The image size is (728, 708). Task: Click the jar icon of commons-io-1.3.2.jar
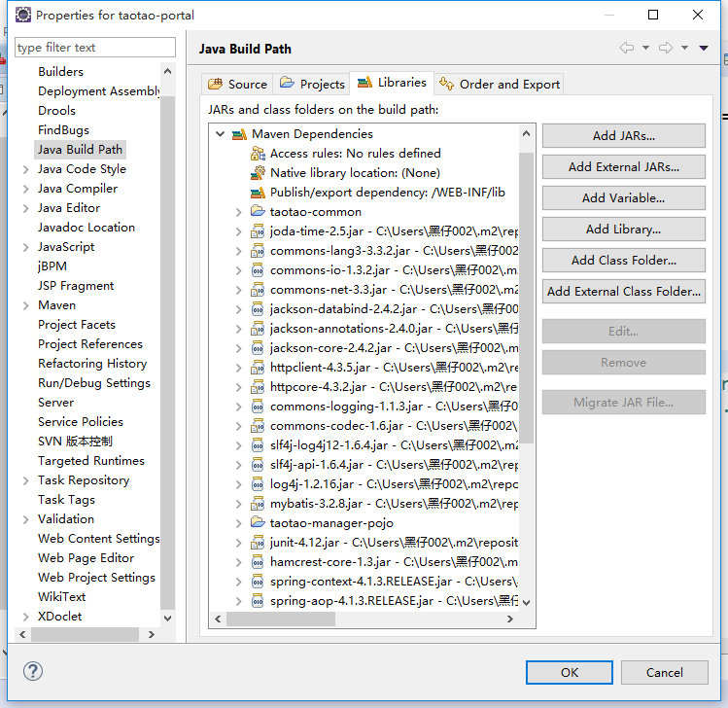point(258,270)
